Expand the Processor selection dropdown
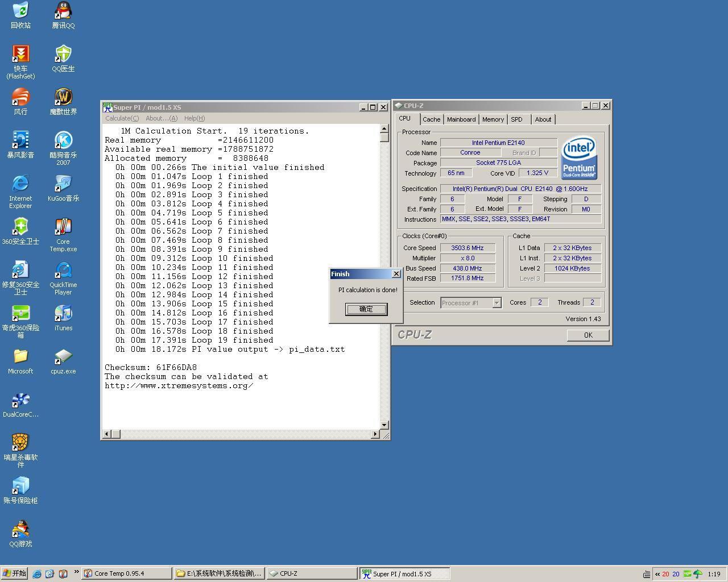 (x=497, y=303)
